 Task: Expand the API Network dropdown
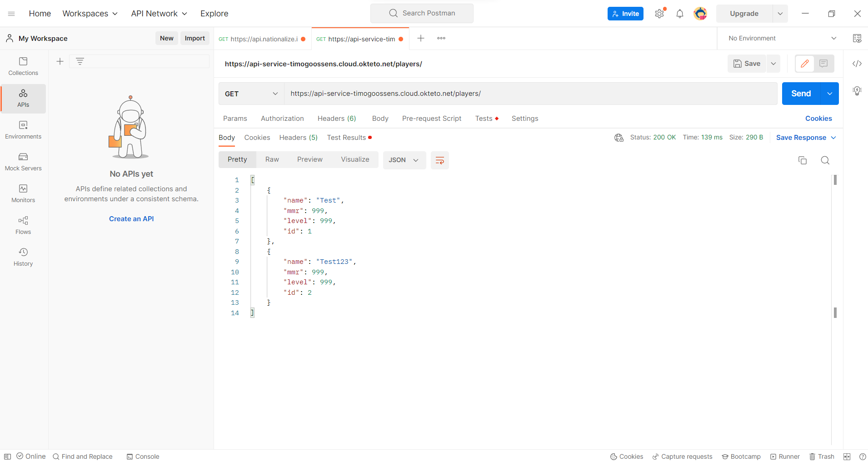159,14
